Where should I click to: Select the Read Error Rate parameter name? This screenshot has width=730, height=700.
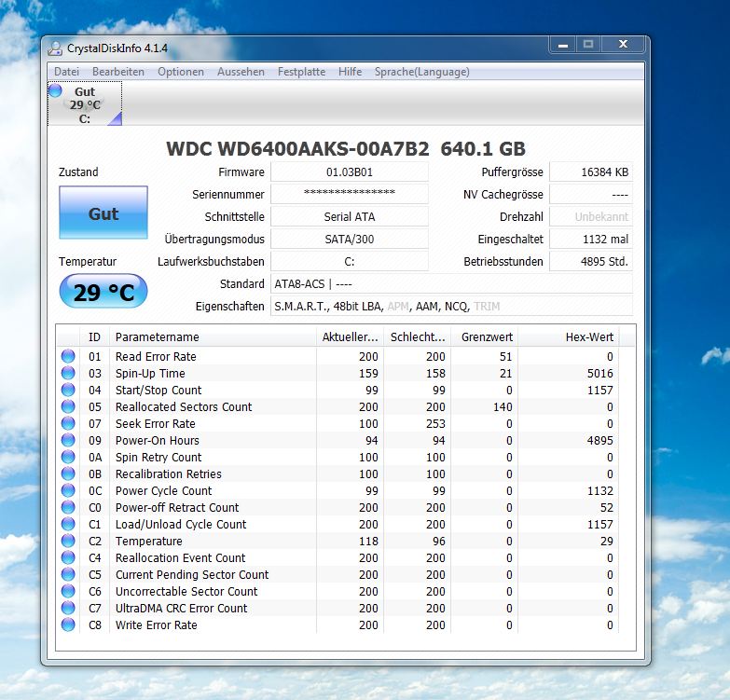[156, 356]
